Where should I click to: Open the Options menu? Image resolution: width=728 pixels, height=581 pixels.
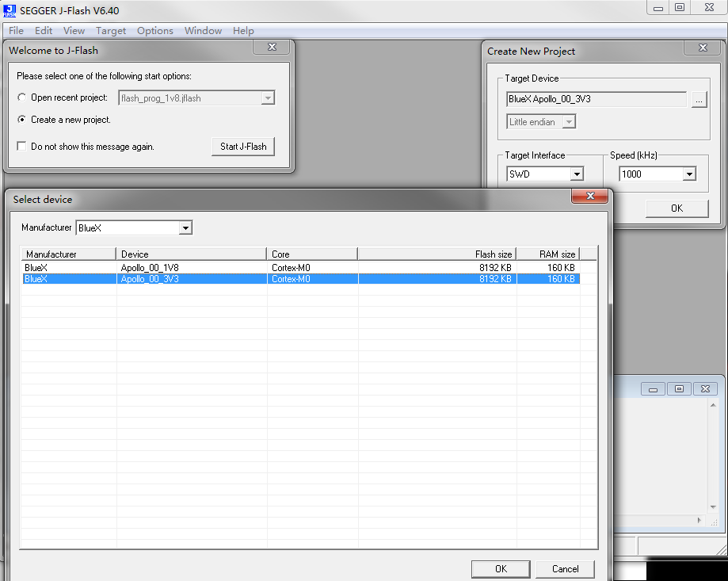[154, 31]
